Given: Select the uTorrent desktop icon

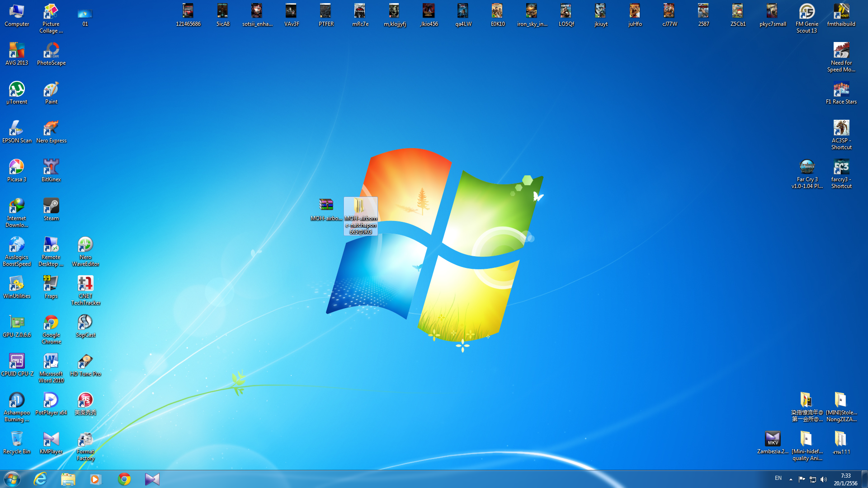Looking at the screenshot, I should [17, 90].
